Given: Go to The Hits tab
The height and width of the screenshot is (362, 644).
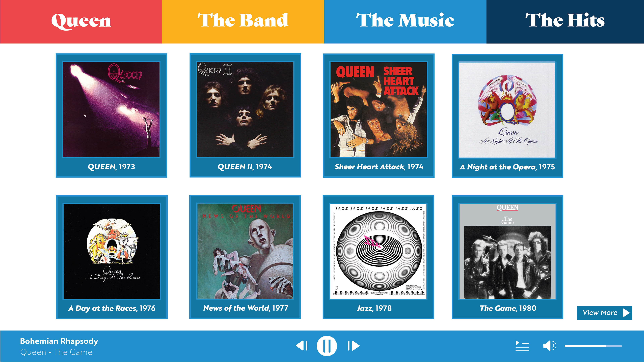Looking at the screenshot, I should 565,22.
